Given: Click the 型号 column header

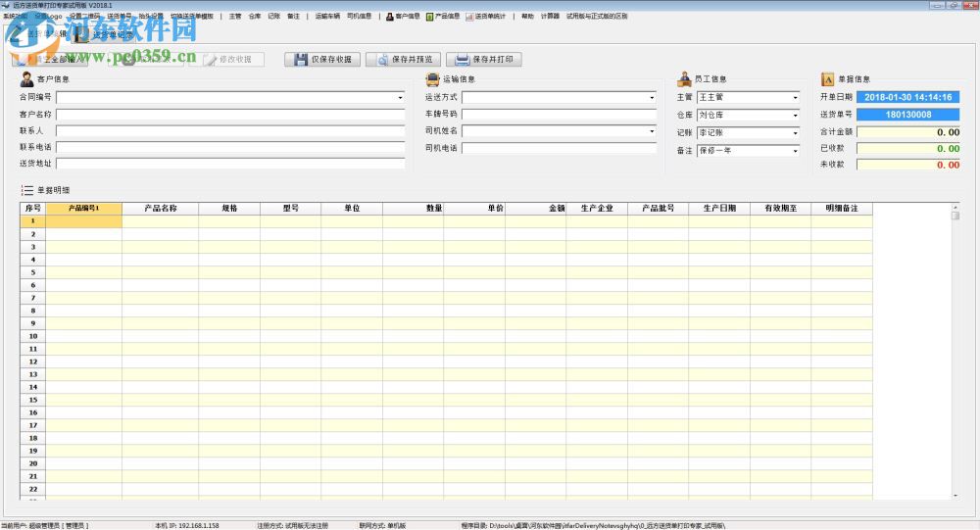Looking at the screenshot, I should point(291,208).
